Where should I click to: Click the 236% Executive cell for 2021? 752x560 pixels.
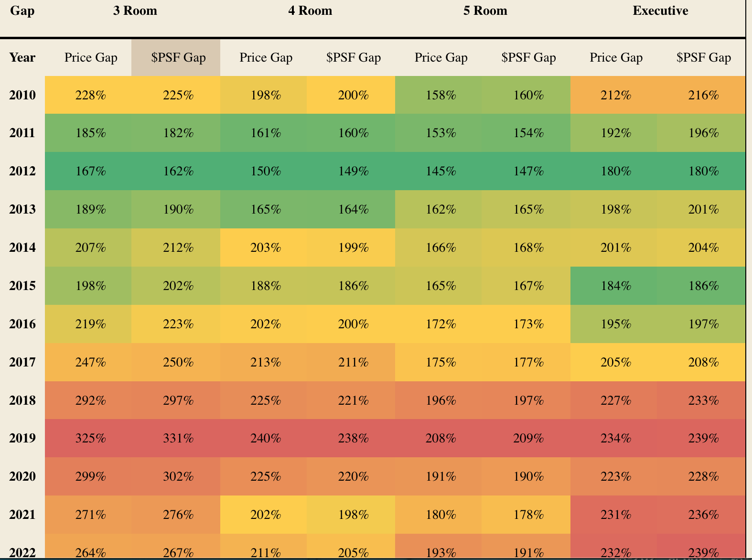[703, 515]
